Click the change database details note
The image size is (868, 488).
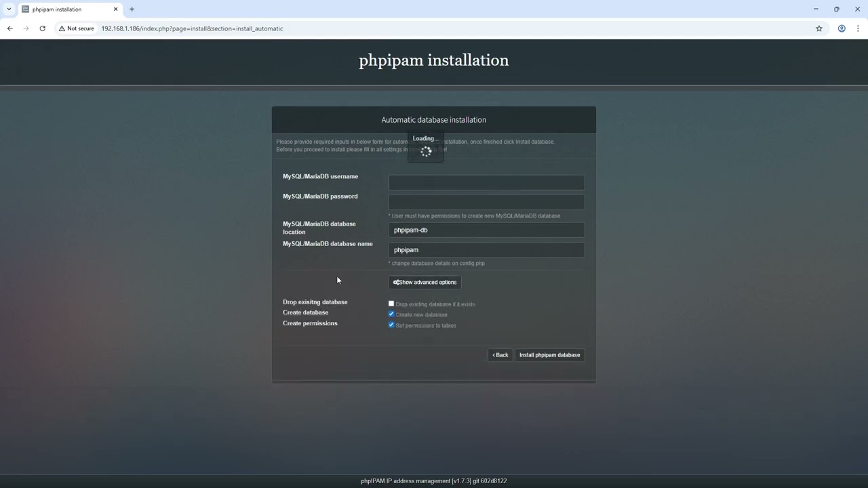437,263
